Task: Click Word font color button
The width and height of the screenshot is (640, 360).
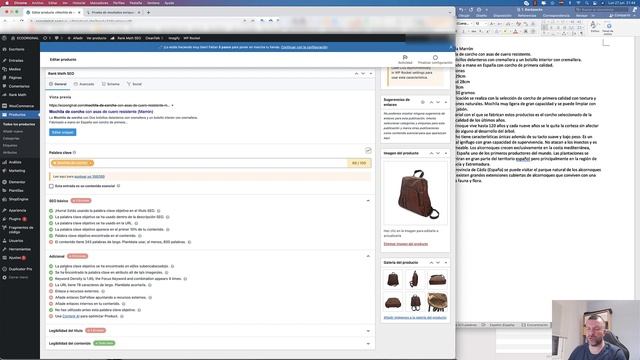Action: pos(516,31)
